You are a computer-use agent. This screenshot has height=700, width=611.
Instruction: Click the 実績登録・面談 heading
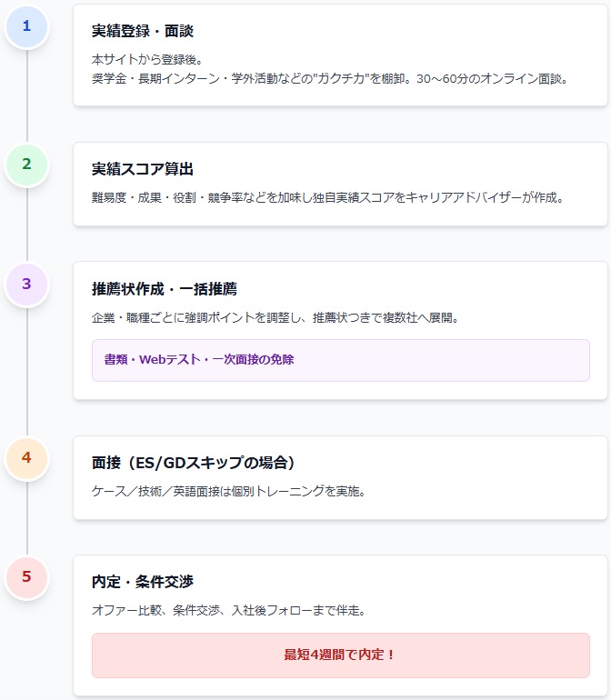point(143,31)
